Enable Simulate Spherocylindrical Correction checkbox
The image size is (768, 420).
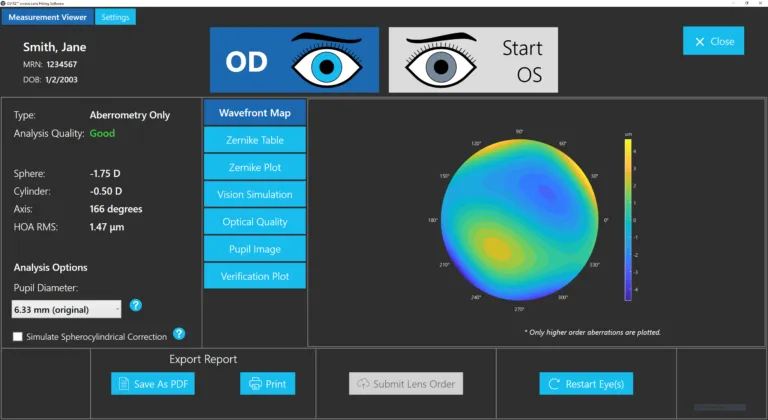point(18,336)
